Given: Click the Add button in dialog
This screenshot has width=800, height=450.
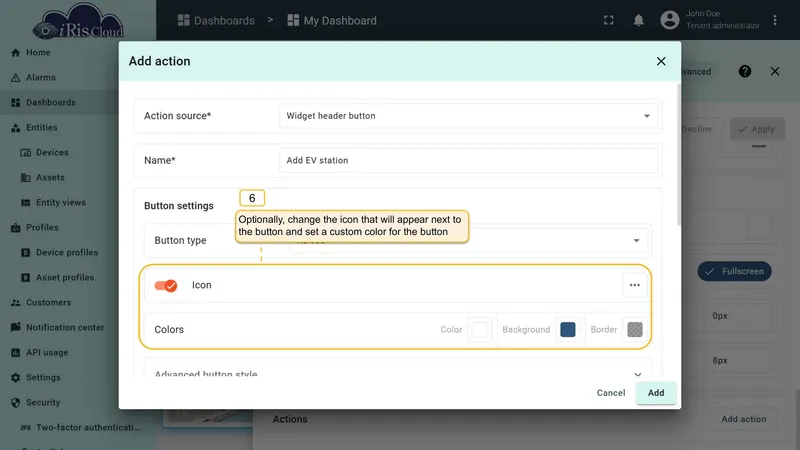Looking at the screenshot, I should pyautogui.click(x=656, y=393).
